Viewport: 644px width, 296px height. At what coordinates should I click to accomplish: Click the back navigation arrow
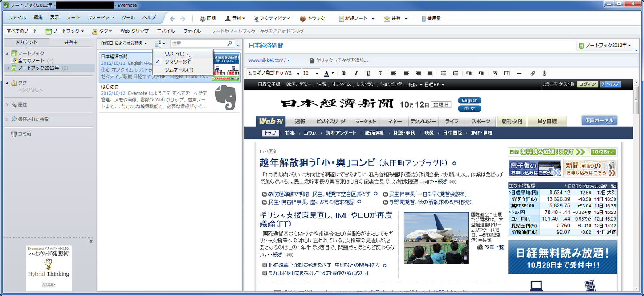[x=173, y=19]
